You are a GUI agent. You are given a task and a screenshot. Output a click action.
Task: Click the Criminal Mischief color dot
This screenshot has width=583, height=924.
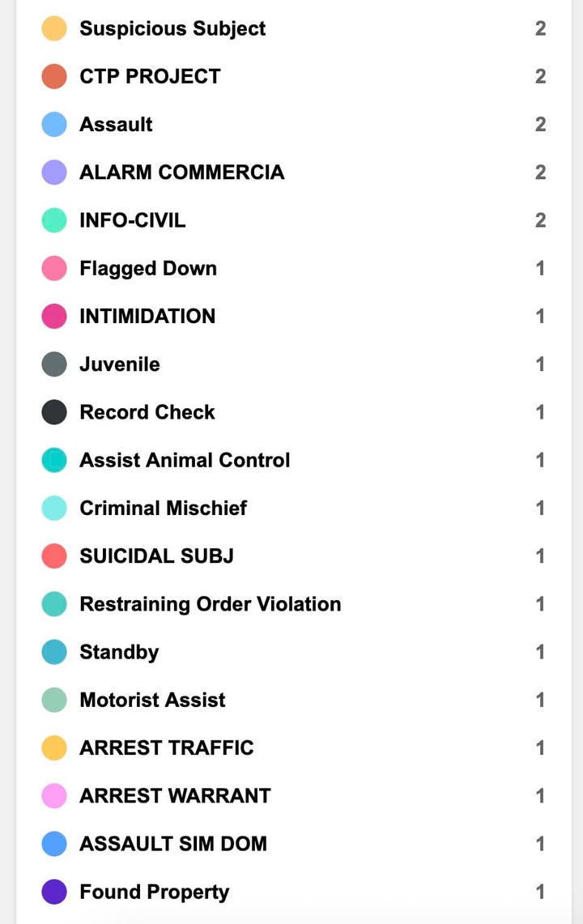pyautogui.click(x=54, y=509)
